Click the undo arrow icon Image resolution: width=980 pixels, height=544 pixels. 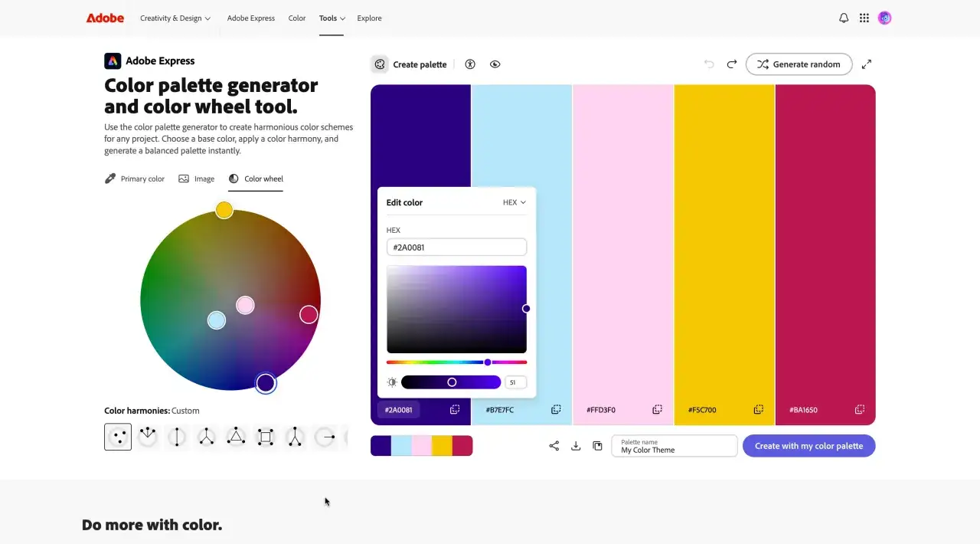[x=709, y=64]
